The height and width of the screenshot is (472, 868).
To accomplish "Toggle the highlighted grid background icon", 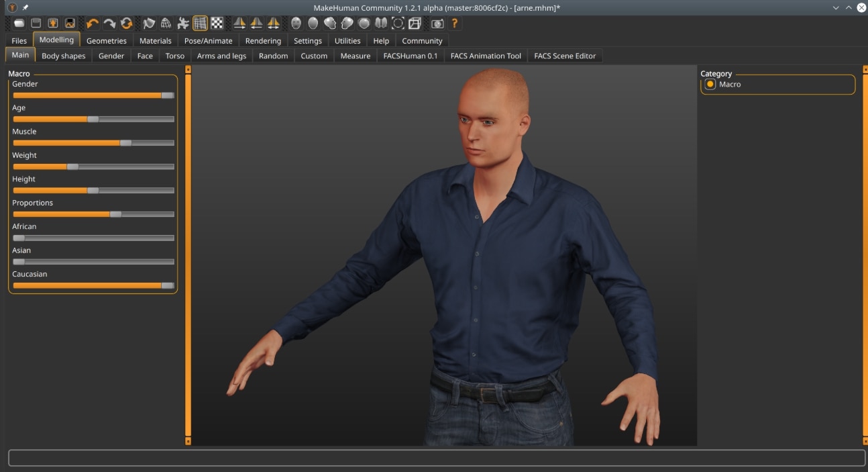I will pyautogui.click(x=200, y=23).
